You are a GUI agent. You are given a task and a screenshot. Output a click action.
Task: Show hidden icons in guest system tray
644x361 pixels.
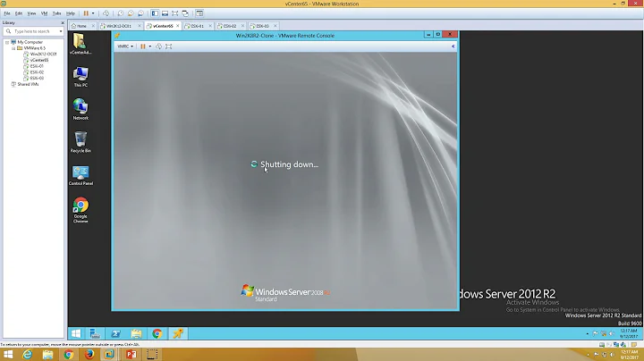588,333
